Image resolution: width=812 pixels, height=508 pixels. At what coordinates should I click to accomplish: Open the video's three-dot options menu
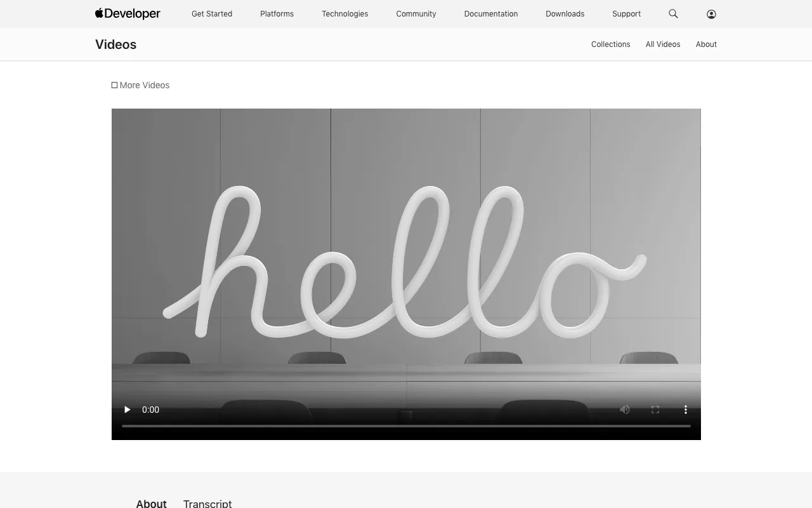click(686, 410)
